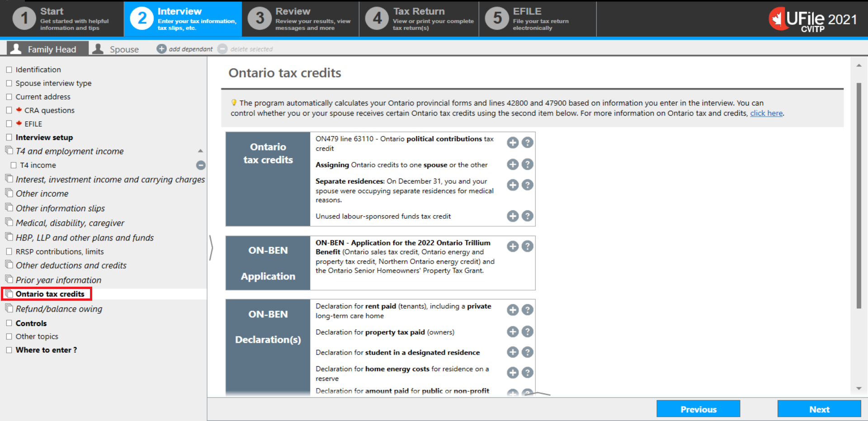Open help for home energy costs declaration

(527, 373)
